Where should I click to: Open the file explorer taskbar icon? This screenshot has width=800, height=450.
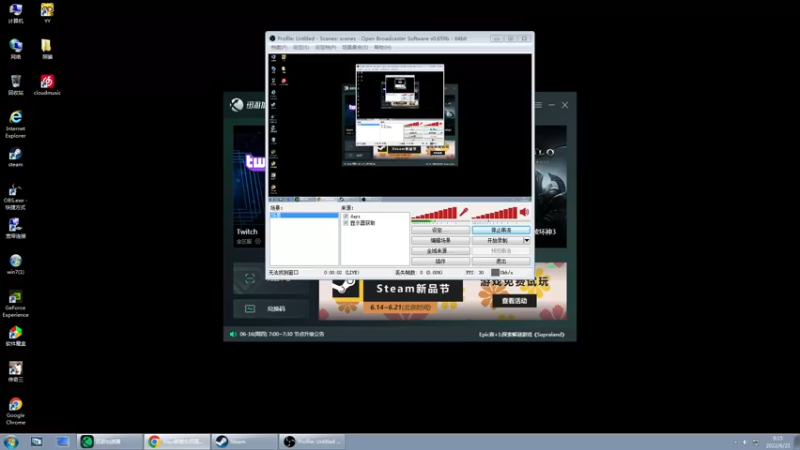pos(36,441)
